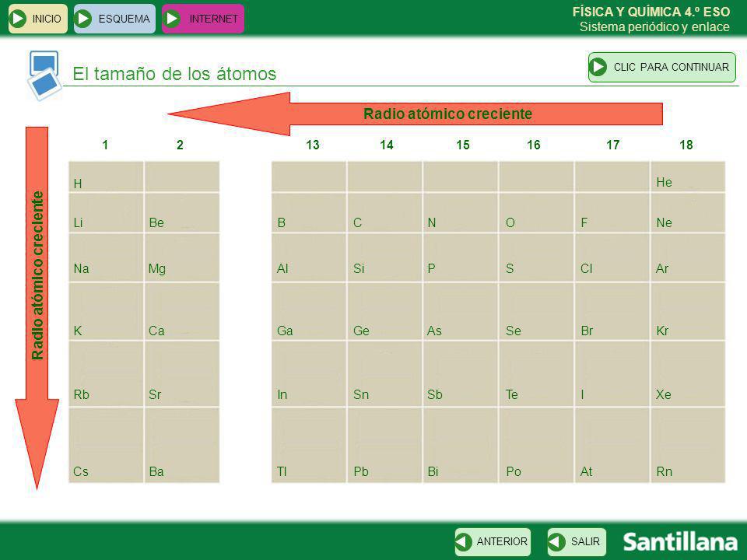Select the Bi element cell
Screen dimensions: 747x560
click(x=461, y=445)
